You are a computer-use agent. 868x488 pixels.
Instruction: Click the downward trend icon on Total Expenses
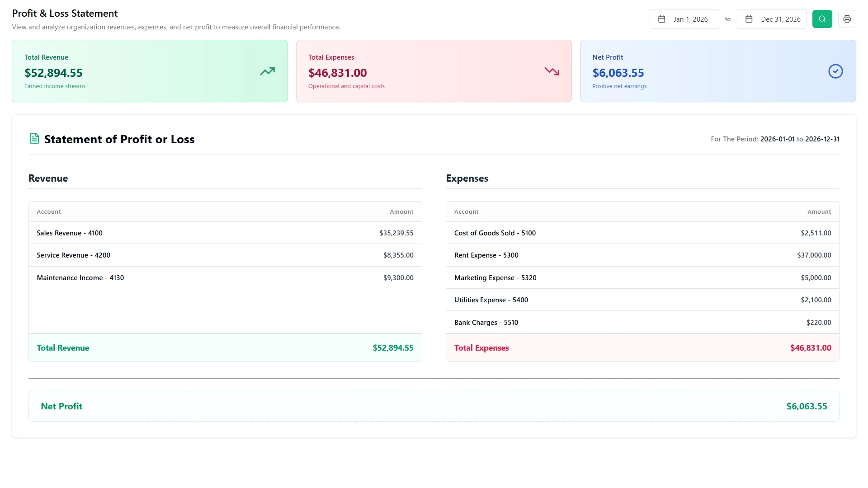click(552, 71)
